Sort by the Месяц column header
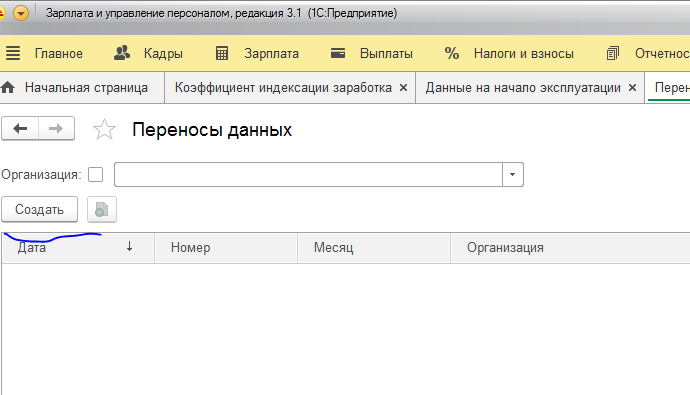Viewport: 690px width, 395px height. (374, 248)
